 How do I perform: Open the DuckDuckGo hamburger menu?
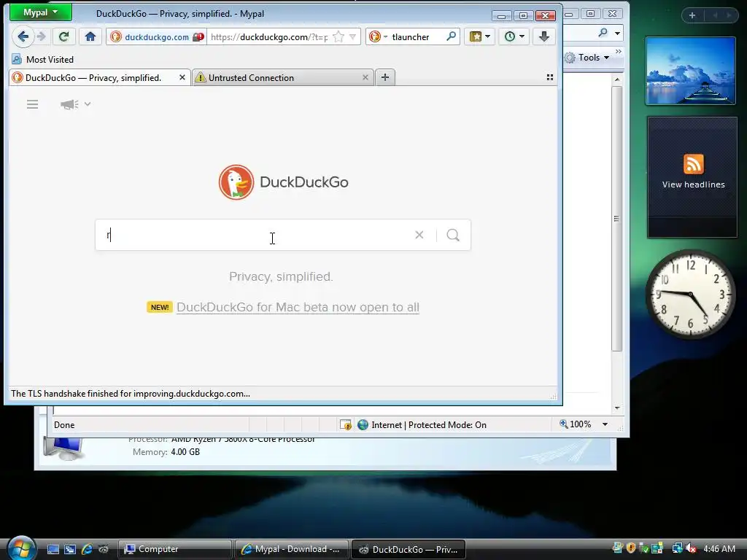click(x=32, y=104)
